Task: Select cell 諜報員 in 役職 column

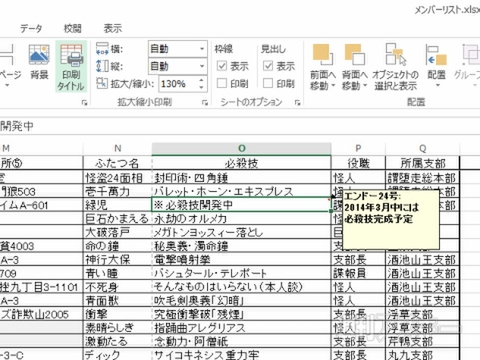Action: tap(358, 273)
